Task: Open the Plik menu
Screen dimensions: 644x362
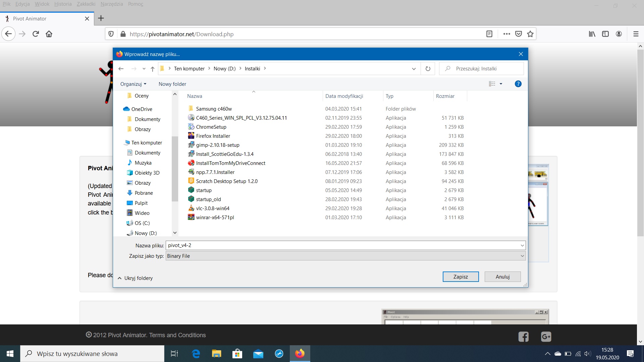Action: click(x=6, y=4)
